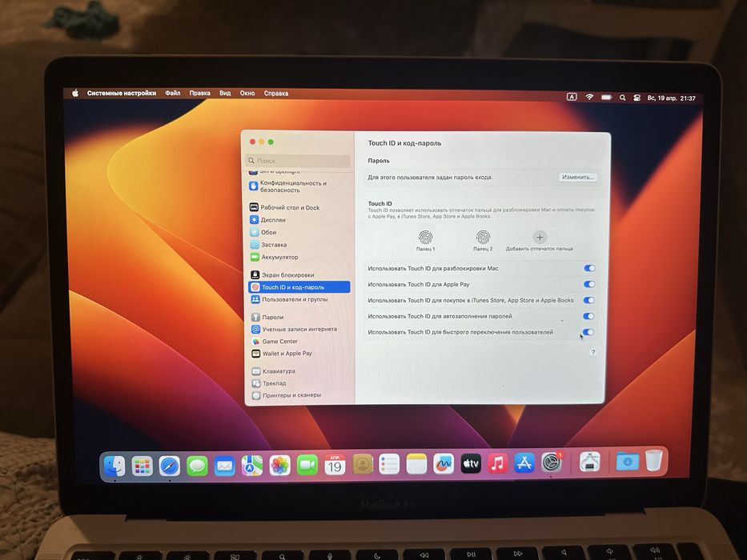Open Calendar showing 19 in the Dock
Image resolution: width=747 pixels, height=560 pixels.
pos(335,464)
